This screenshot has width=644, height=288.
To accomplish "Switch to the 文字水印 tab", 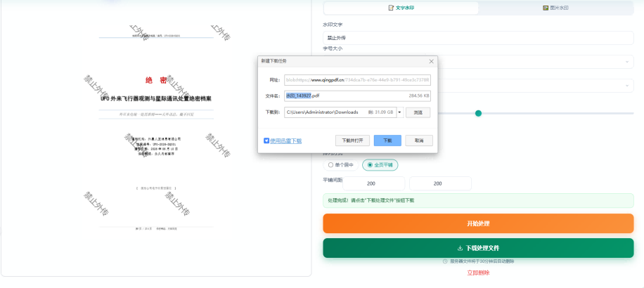I will click(401, 8).
